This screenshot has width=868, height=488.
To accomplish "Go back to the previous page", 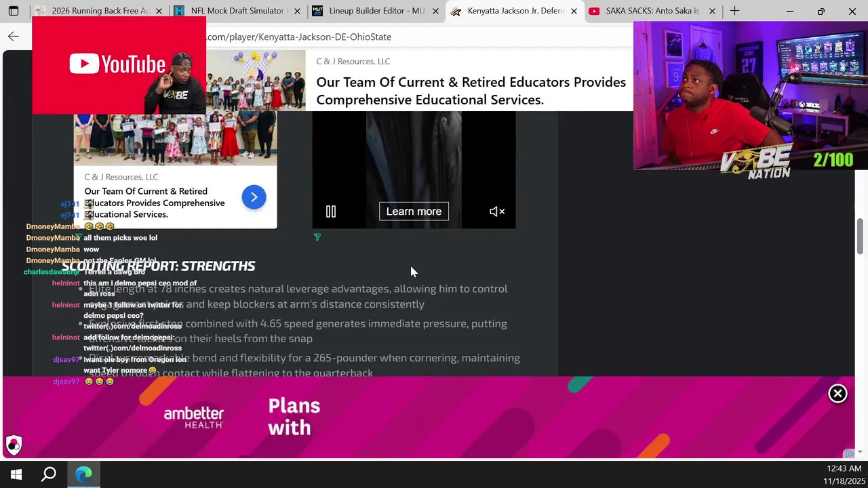I will click(14, 37).
